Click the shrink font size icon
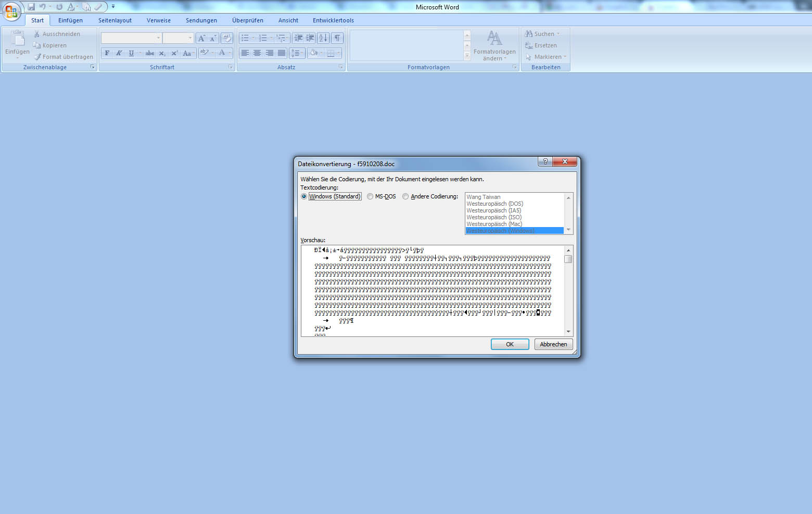The height and width of the screenshot is (514, 812). coord(213,38)
